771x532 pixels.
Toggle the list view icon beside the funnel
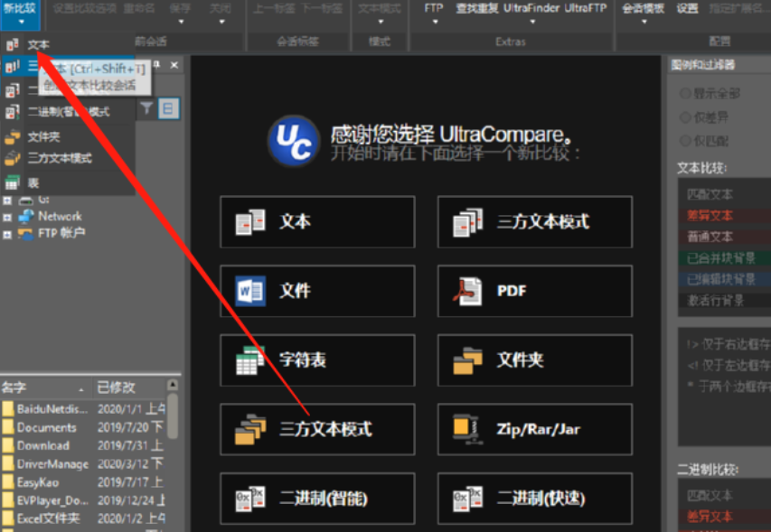168,108
